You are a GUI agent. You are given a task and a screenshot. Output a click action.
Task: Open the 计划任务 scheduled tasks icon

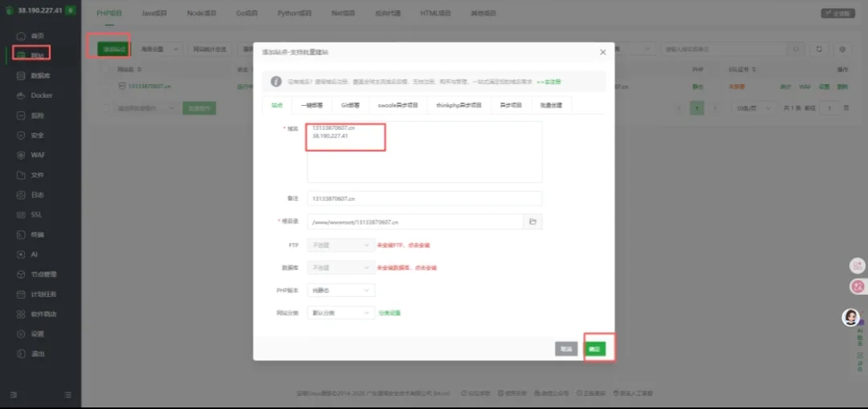21,295
